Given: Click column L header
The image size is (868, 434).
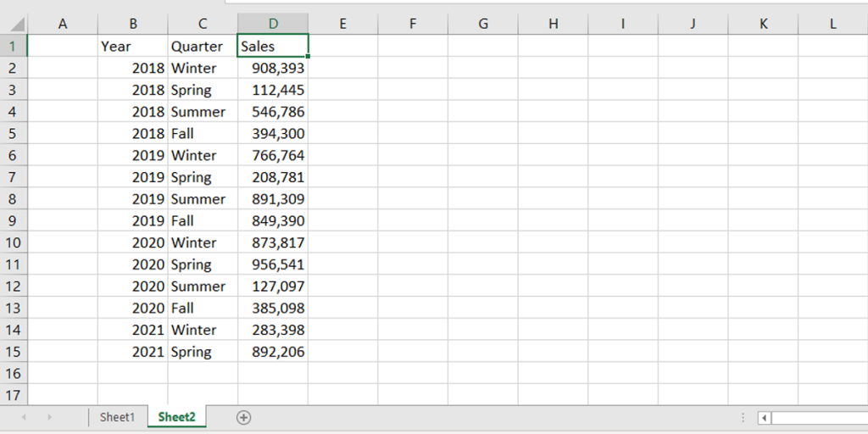Looking at the screenshot, I should tap(833, 24).
